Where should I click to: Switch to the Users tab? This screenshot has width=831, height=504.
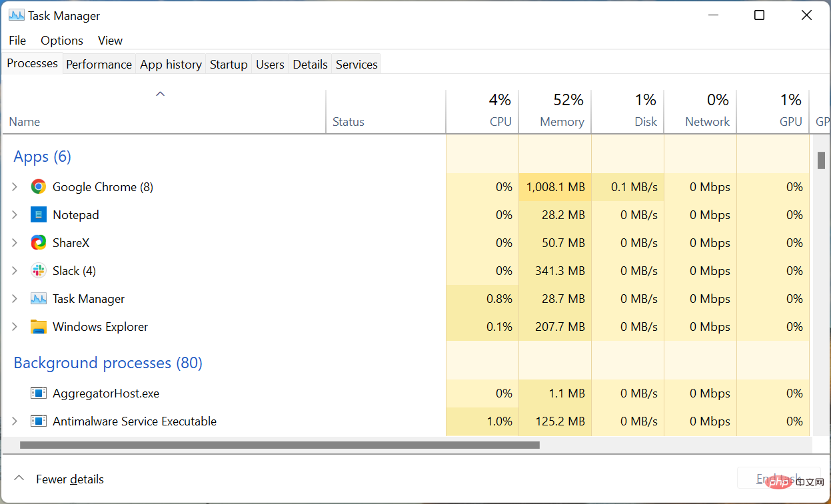coord(270,65)
